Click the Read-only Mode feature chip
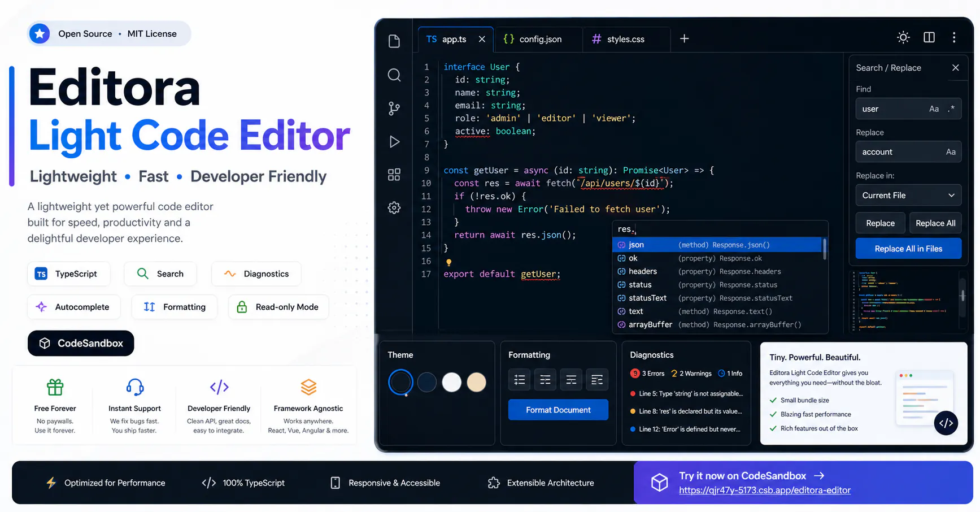 tap(278, 307)
